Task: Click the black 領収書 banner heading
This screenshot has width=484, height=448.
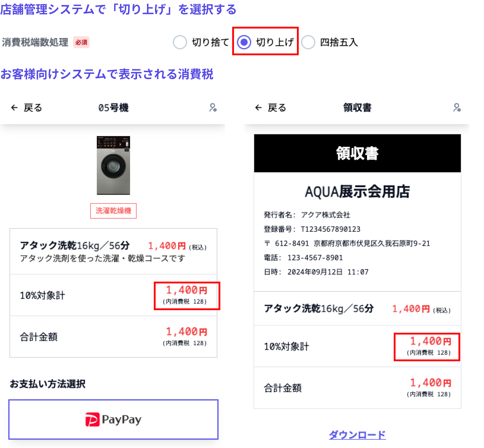Action: (357, 153)
